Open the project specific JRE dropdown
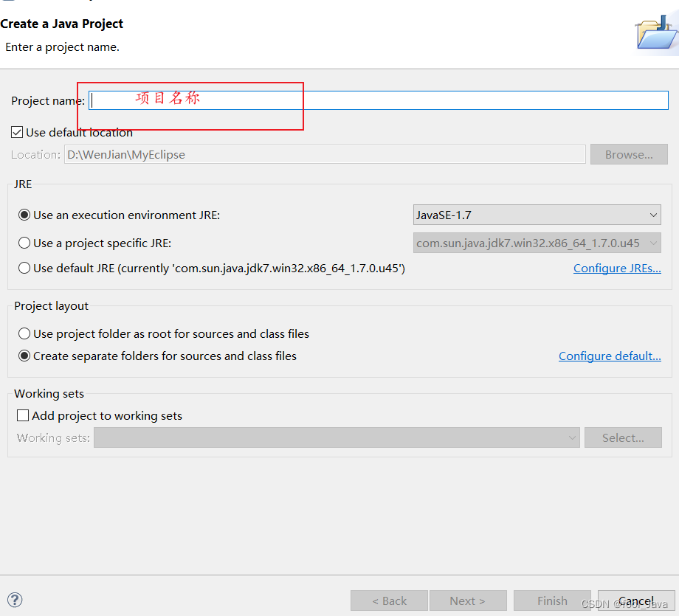This screenshot has height=616, width=679. [x=537, y=243]
